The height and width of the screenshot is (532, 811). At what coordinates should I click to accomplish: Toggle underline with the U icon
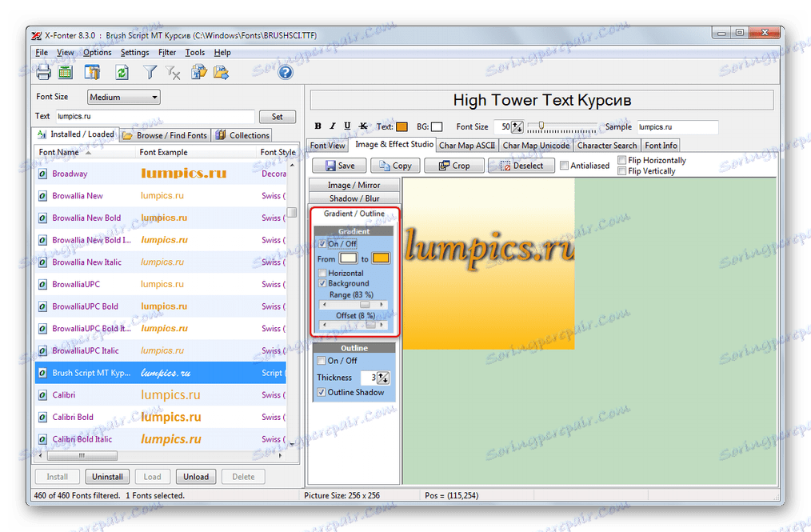point(348,126)
